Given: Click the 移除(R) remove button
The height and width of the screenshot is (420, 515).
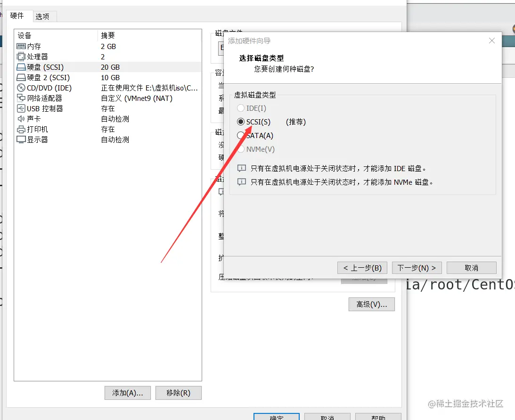Looking at the screenshot, I should click(179, 393).
